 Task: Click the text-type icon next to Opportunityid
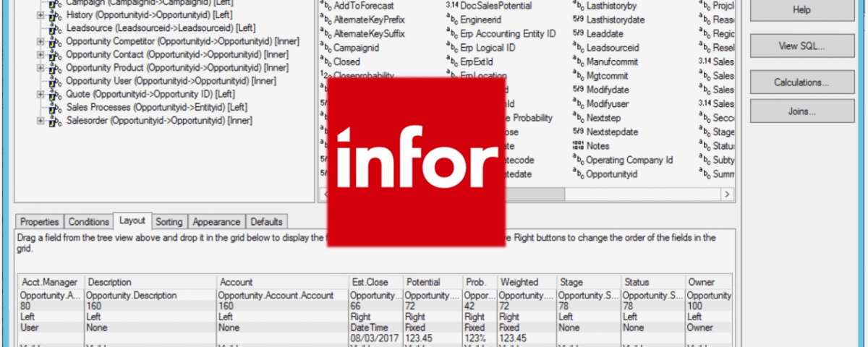tap(579, 174)
